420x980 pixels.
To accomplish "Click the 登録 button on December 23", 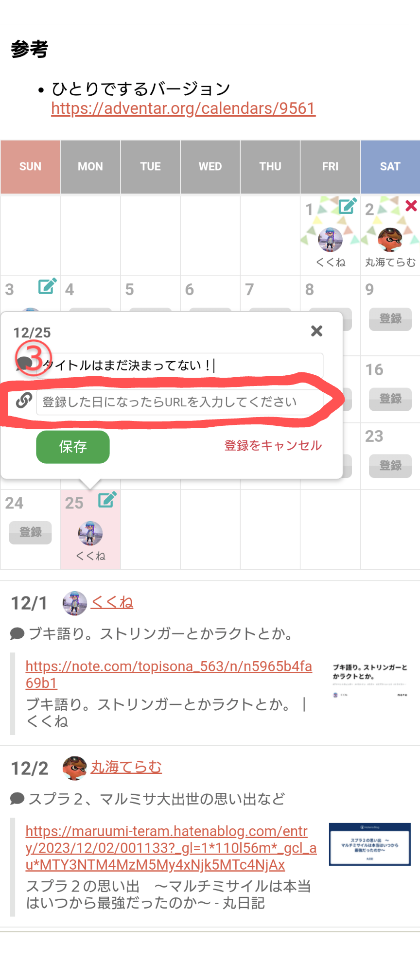I will tap(390, 466).
